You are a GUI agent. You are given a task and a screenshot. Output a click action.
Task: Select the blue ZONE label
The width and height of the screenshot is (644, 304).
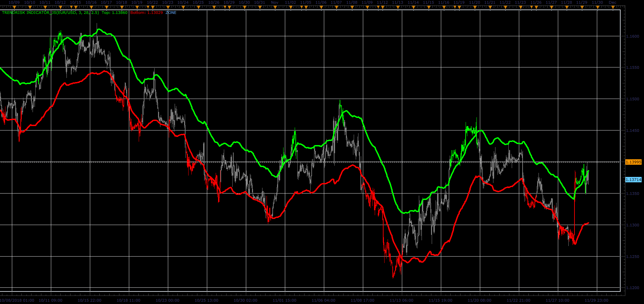coord(171,13)
